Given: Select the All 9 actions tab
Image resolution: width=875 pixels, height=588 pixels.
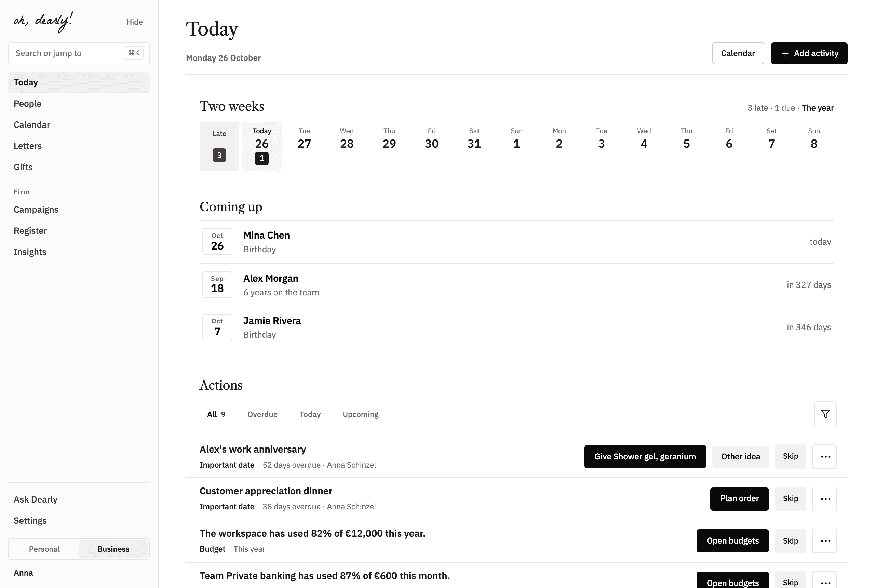Looking at the screenshot, I should pyautogui.click(x=216, y=414).
